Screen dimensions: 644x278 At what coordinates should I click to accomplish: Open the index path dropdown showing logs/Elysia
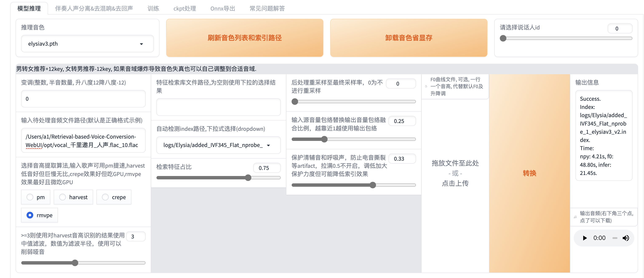(x=218, y=145)
